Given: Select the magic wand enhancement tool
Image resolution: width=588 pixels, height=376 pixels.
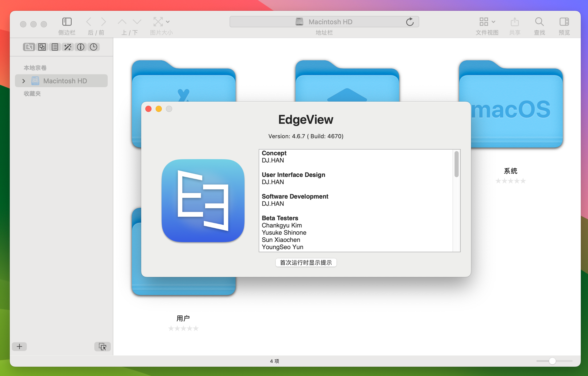Looking at the screenshot, I should (x=68, y=47).
